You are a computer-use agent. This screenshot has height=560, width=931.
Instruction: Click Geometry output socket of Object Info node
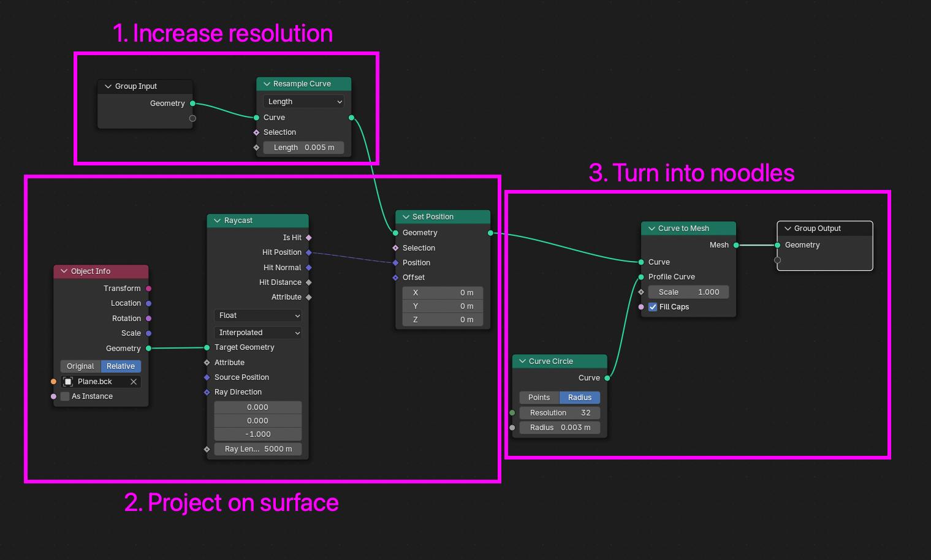(x=148, y=349)
